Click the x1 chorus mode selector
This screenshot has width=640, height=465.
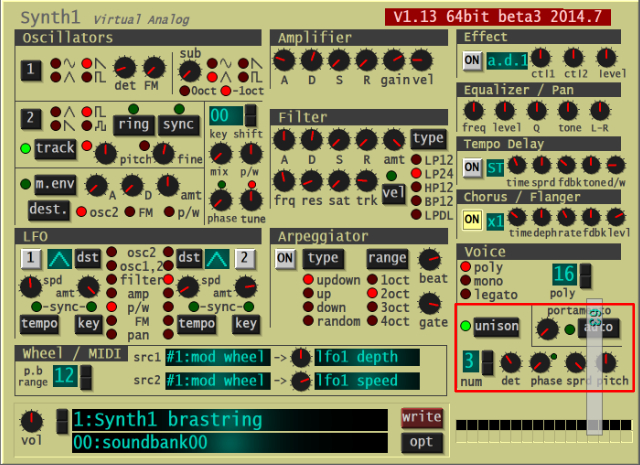[495, 222]
